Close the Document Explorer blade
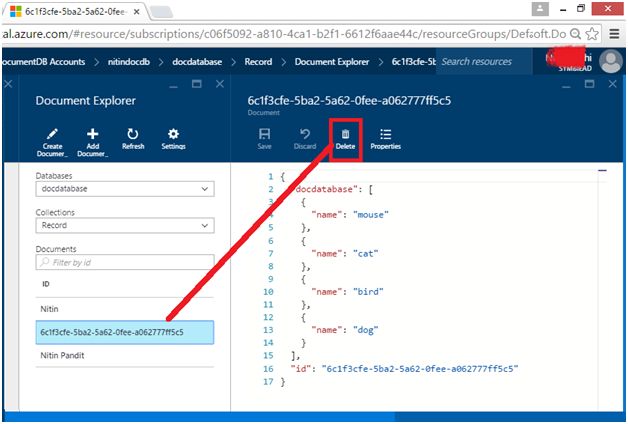 220,84
